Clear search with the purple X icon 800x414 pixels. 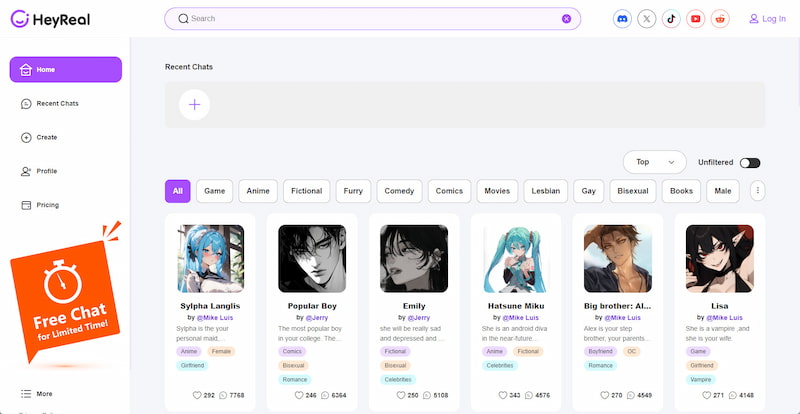tap(566, 19)
